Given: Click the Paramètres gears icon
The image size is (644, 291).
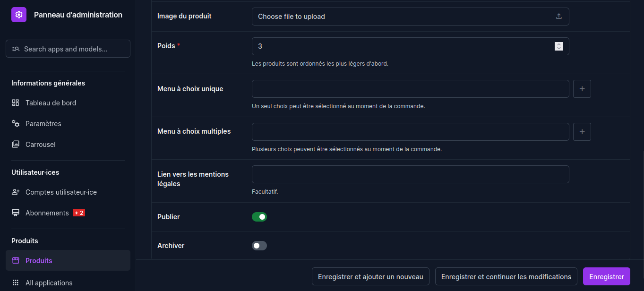Looking at the screenshot, I should click(16, 124).
